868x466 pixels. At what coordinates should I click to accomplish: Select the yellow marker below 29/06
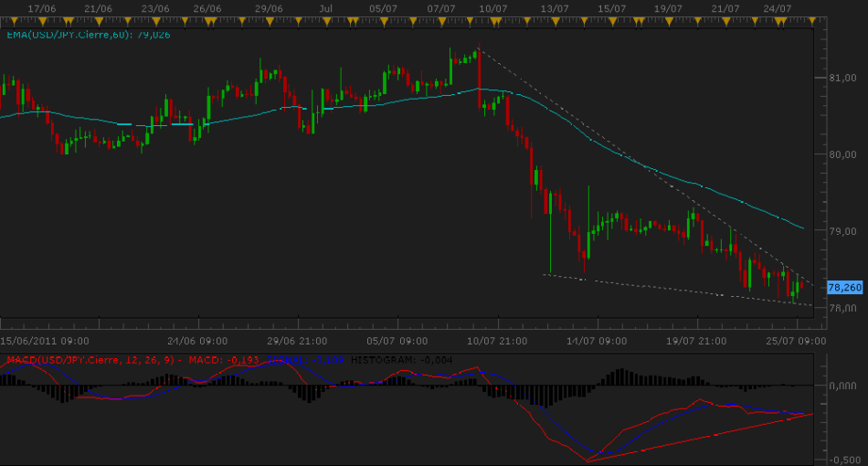click(268, 20)
